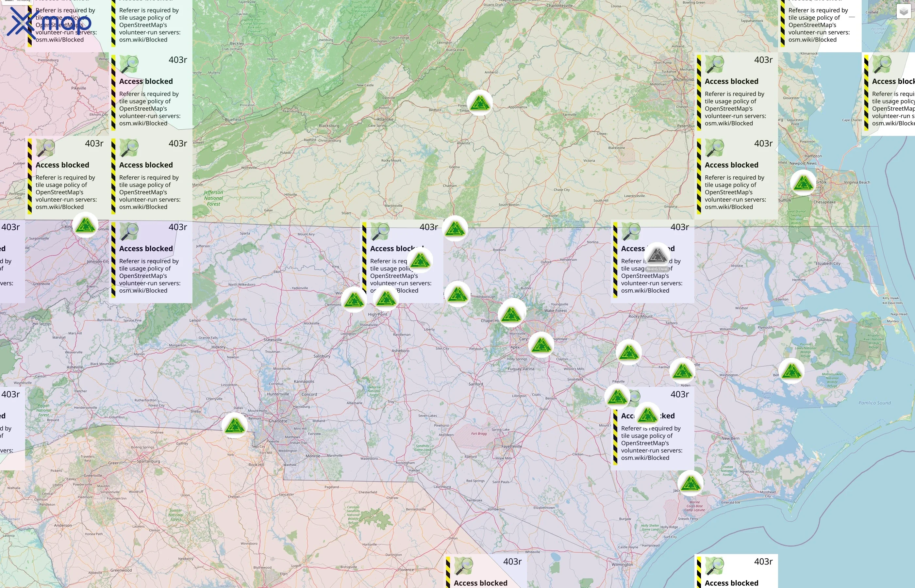Image resolution: width=915 pixels, height=588 pixels.
Task: Select the green marker at Belhaven near Pamlico River
Action: coord(792,371)
